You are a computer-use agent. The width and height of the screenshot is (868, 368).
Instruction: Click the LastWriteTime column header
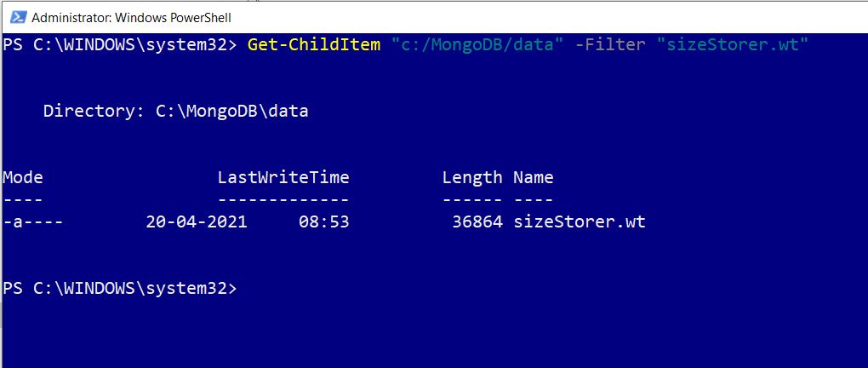point(283,177)
